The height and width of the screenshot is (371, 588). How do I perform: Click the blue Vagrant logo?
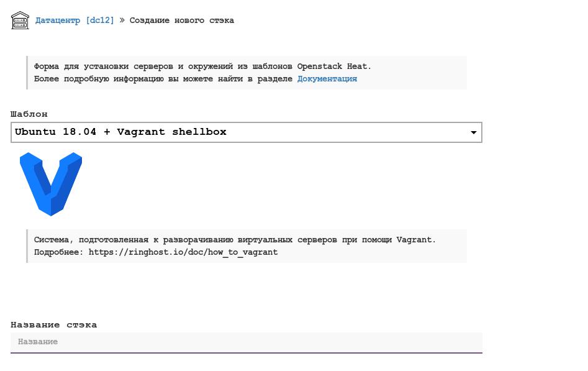pos(51,183)
